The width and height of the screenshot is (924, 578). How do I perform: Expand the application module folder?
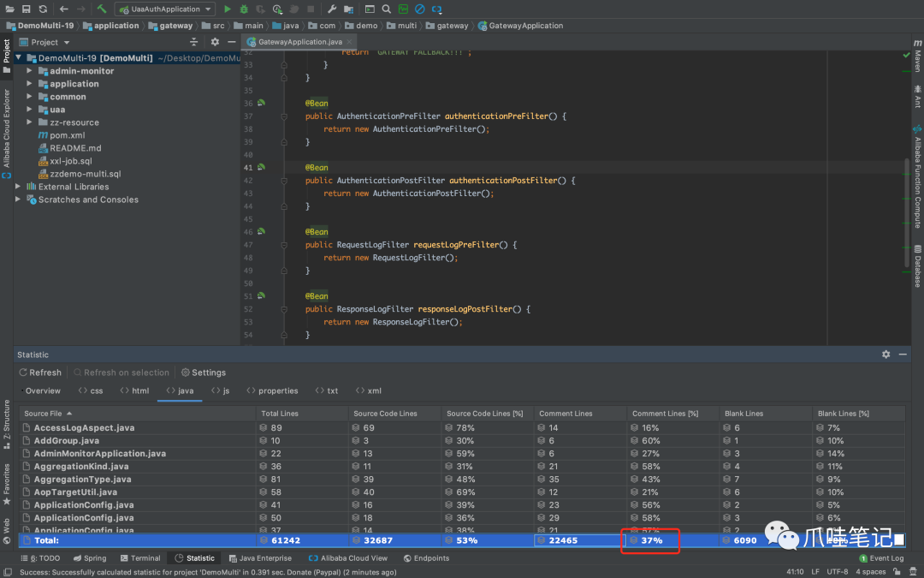(29, 84)
